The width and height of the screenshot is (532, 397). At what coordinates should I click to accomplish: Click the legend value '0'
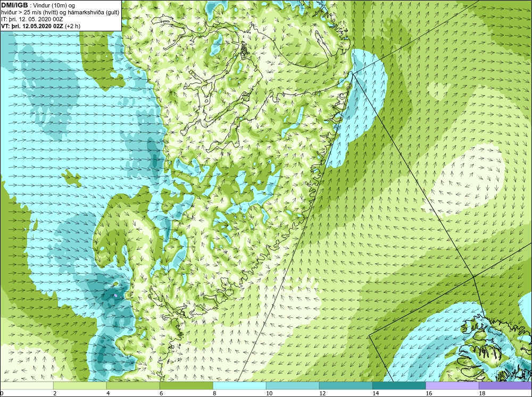click(2, 393)
